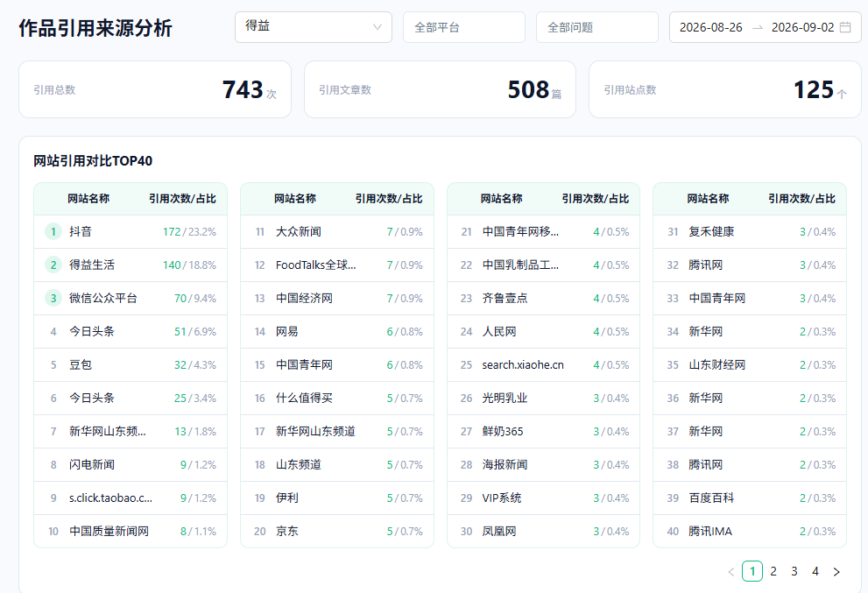This screenshot has height=593, width=868.
Task: Click the 抖音 row name
Action: click(81, 231)
